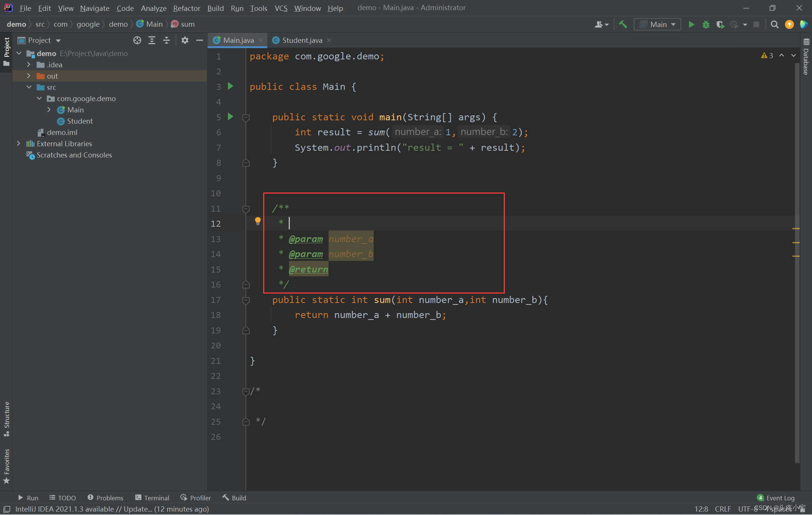The image size is (812, 515).
Task: Open Search Everywhere magnifier icon
Action: (x=774, y=24)
